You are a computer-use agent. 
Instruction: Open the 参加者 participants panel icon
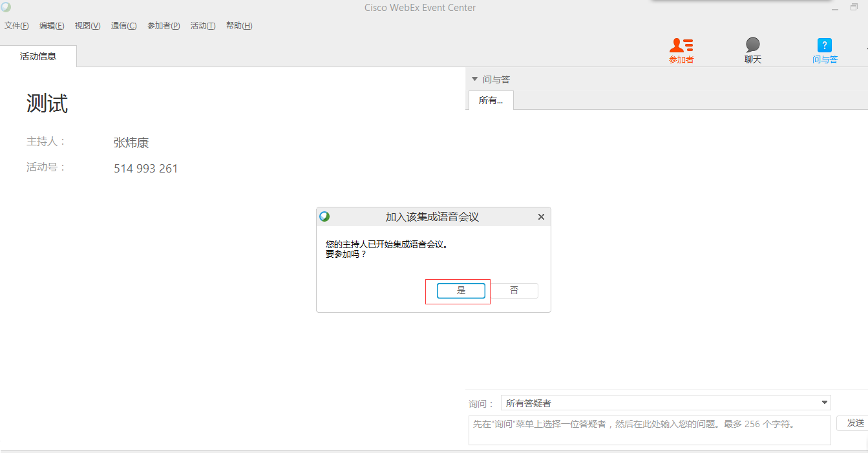tap(681, 50)
